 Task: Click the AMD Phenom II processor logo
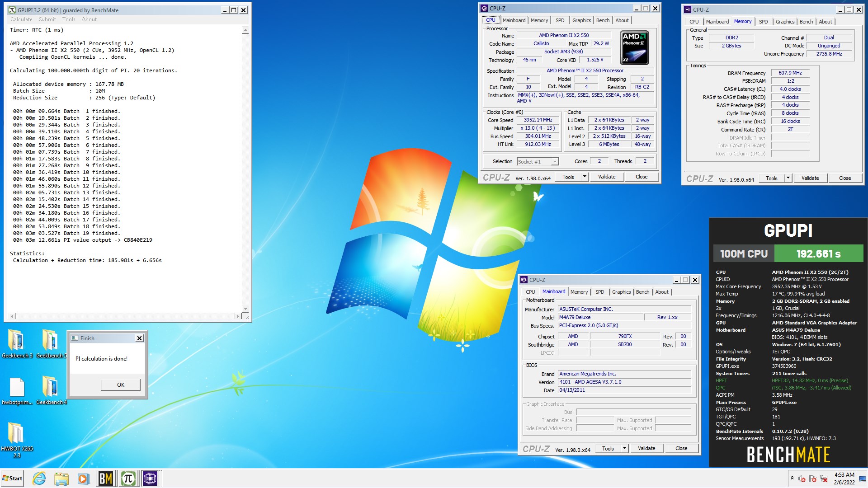point(634,48)
